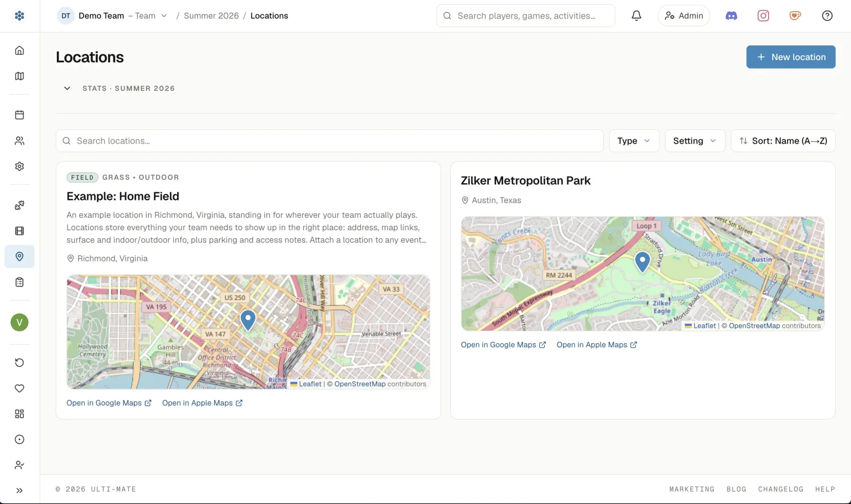Open the Zilker Metropolitan Park title

coord(525,181)
